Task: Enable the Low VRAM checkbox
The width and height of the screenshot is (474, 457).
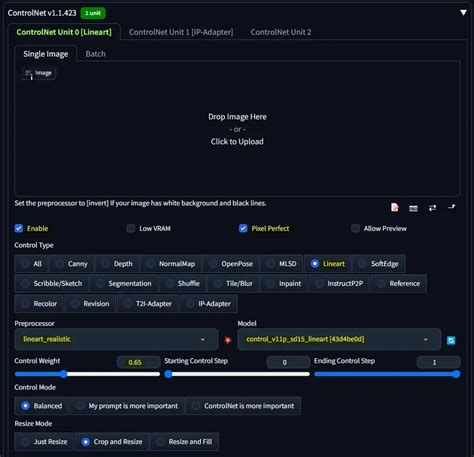Action: (x=131, y=228)
